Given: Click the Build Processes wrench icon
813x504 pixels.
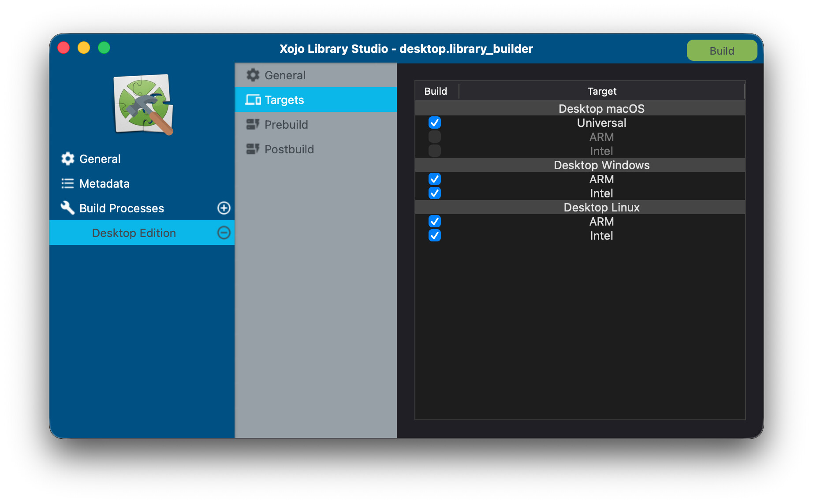Looking at the screenshot, I should tap(67, 208).
